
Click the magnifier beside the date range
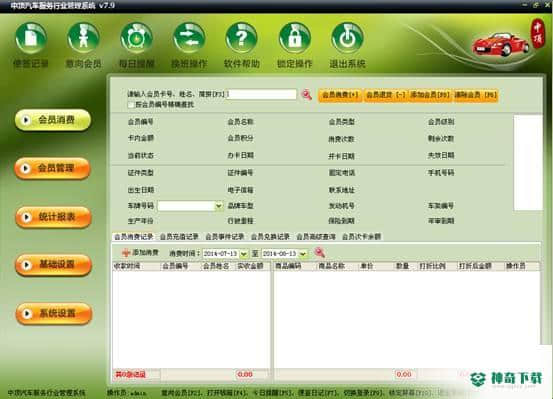point(320,253)
